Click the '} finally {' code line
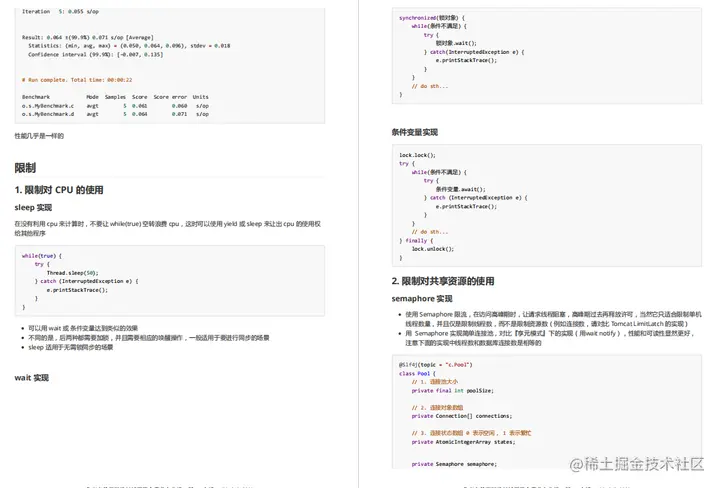The height and width of the screenshot is (488, 720). pos(416,241)
